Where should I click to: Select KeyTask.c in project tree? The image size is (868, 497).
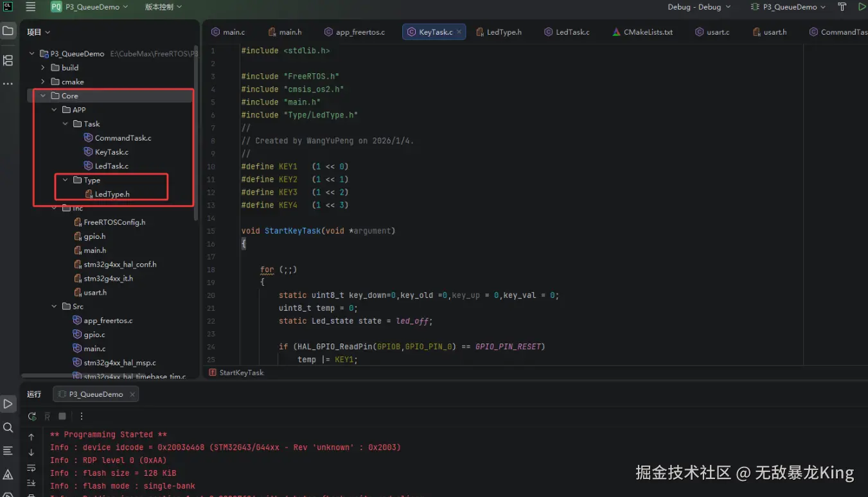[x=107, y=152]
